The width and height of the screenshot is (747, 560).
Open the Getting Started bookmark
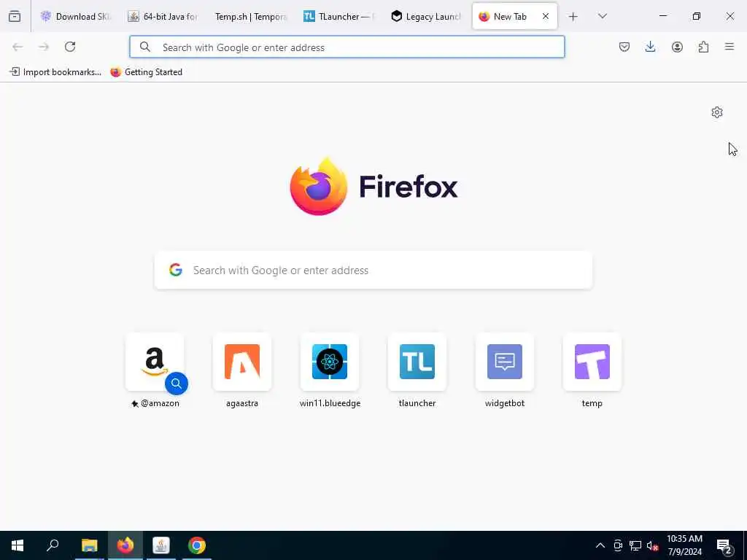click(x=146, y=72)
